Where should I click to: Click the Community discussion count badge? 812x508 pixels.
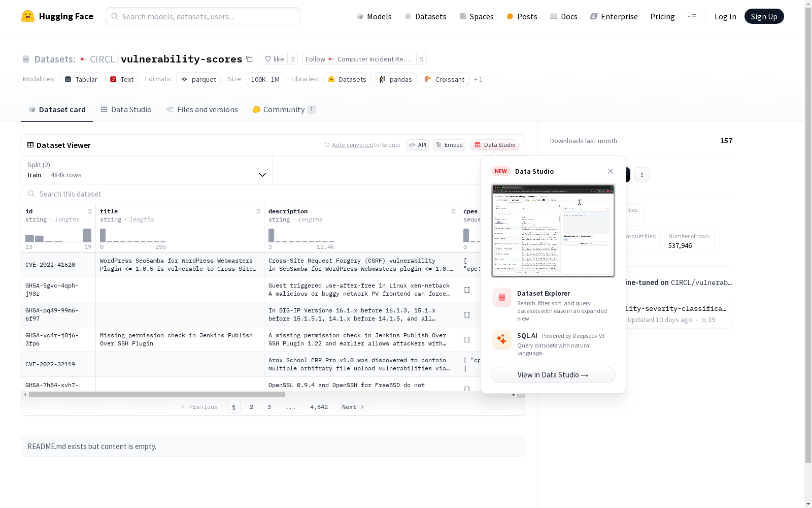point(312,109)
